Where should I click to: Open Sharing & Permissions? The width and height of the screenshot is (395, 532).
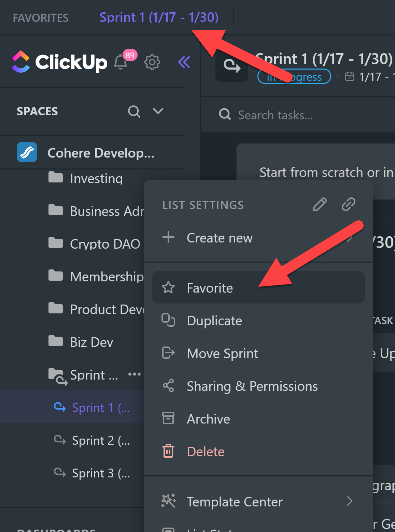click(x=252, y=386)
